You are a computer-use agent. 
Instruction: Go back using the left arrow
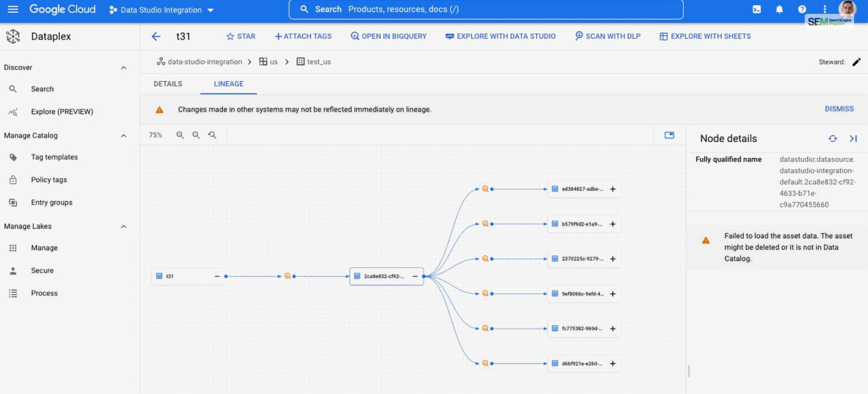(x=156, y=36)
